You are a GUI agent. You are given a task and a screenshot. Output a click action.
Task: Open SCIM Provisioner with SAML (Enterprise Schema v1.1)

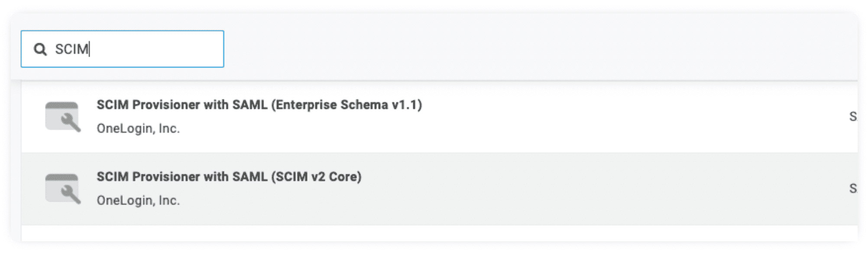[259, 105]
